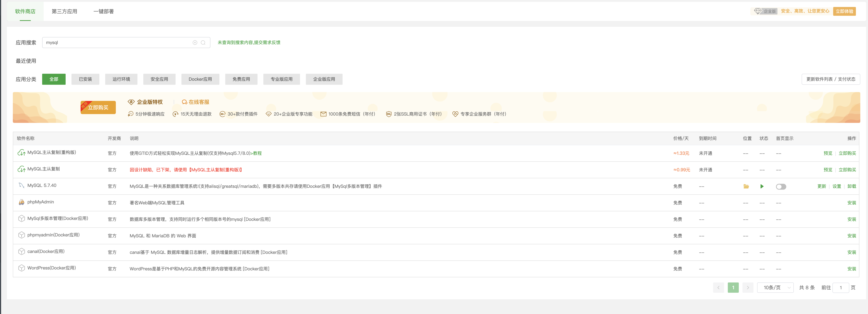Switch to 第三方应用 tab
Image resolution: width=868 pixels, height=314 pixels.
click(64, 12)
